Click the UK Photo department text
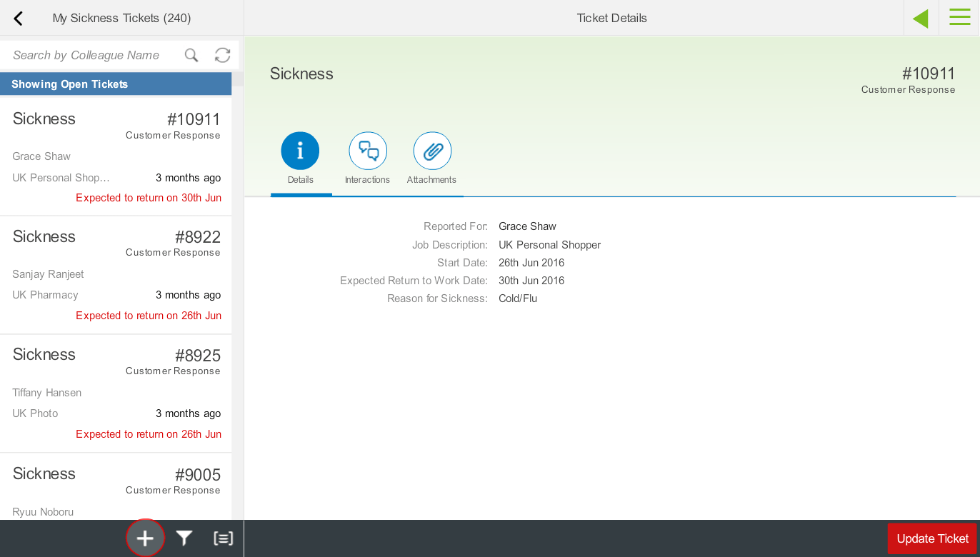This screenshot has height=557, width=980. pos(35,413)
